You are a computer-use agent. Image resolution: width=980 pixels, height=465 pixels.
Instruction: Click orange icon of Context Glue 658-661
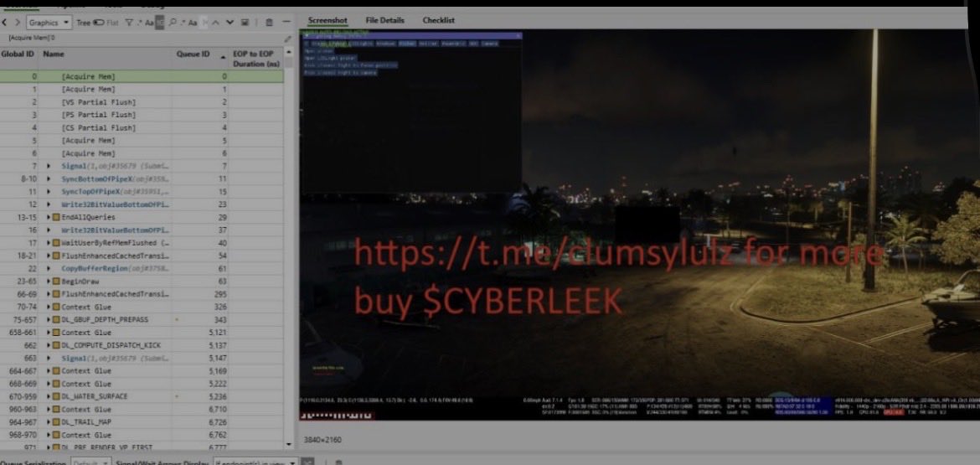(56, 333)
